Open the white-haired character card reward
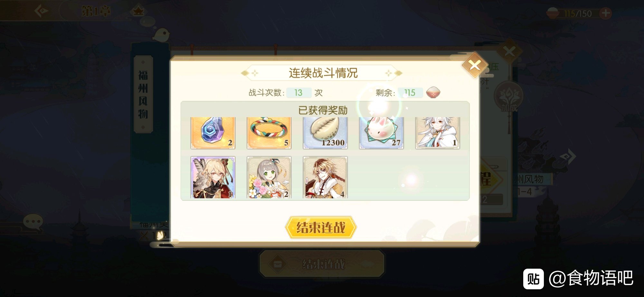644x297 pixels. point(438,133)
